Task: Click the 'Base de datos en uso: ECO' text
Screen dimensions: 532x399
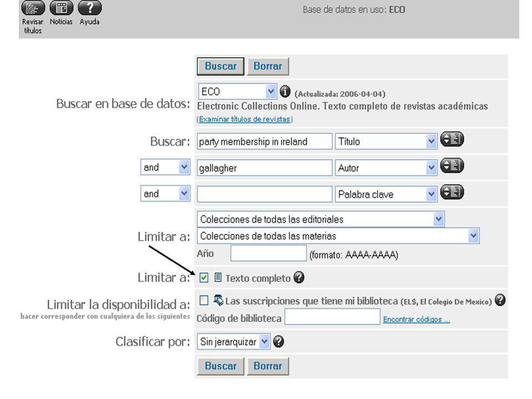Action: point(354,9)
